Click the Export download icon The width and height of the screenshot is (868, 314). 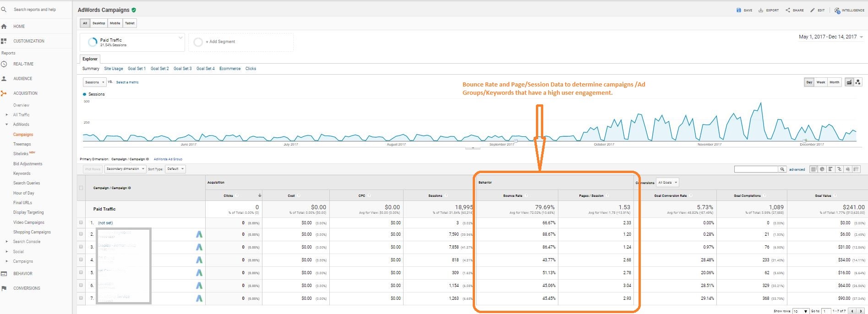761,10
